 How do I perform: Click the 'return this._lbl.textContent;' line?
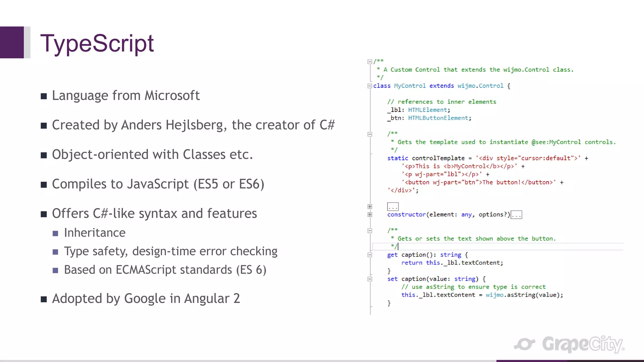tap(452, 263)
